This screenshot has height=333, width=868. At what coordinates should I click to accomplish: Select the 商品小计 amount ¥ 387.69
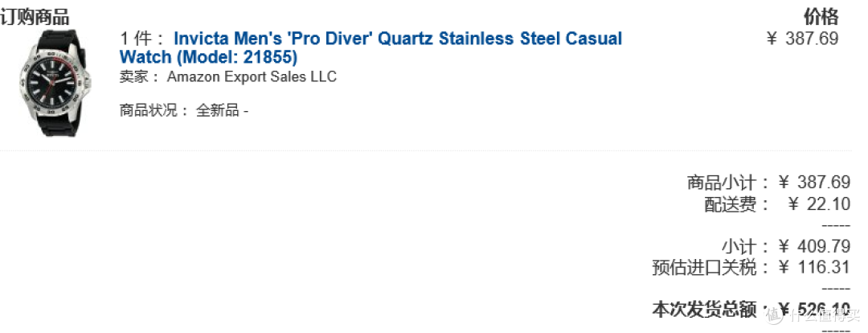pos(814,182)
